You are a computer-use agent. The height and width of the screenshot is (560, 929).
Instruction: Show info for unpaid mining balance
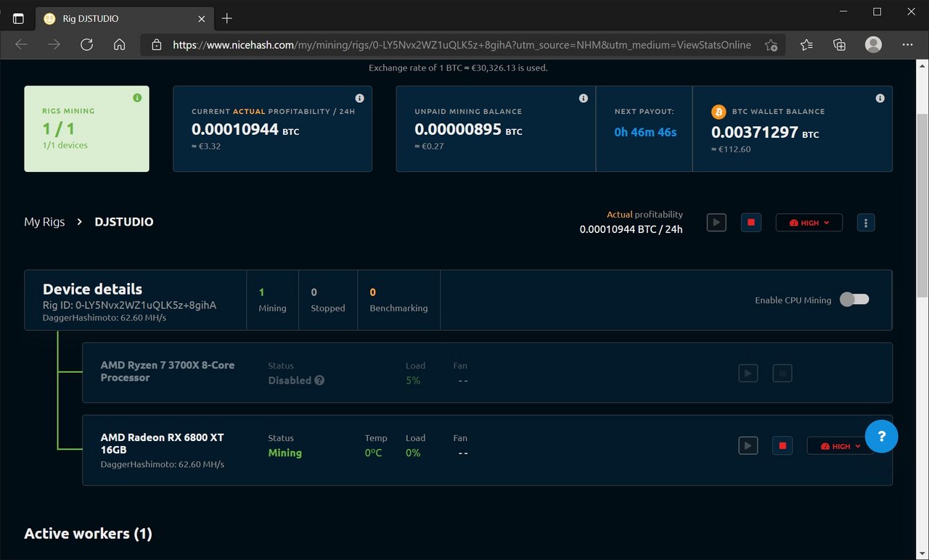click(x=584, y=98)
